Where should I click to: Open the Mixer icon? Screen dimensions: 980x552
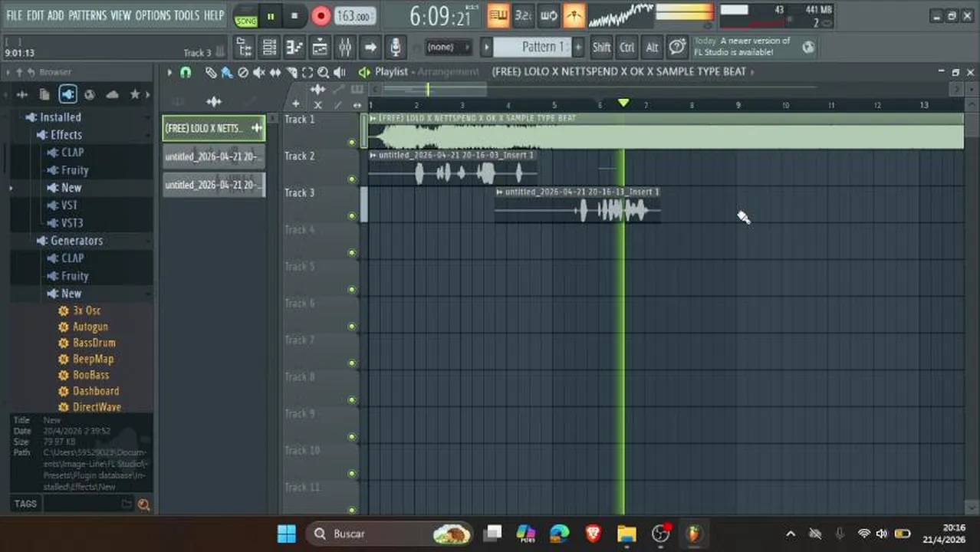345,48
